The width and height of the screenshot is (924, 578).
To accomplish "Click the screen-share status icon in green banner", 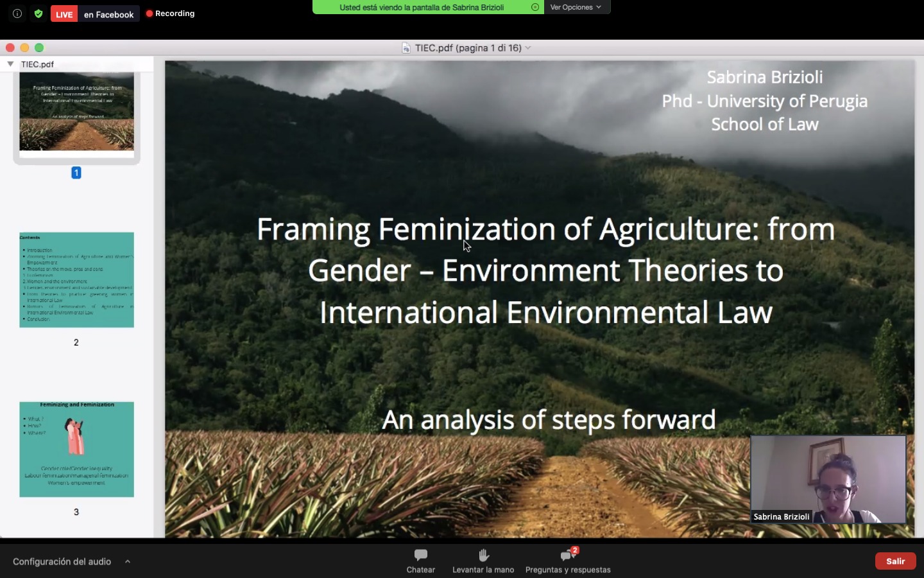I will [535, 7].
